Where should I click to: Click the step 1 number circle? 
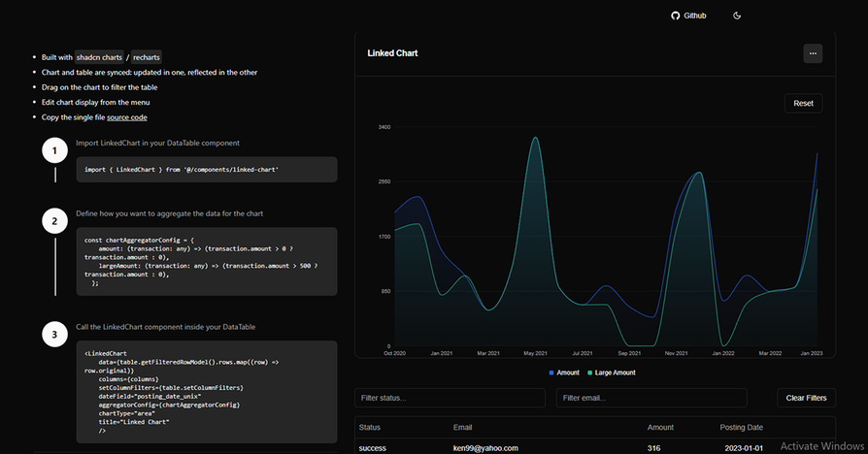point(55,151)
